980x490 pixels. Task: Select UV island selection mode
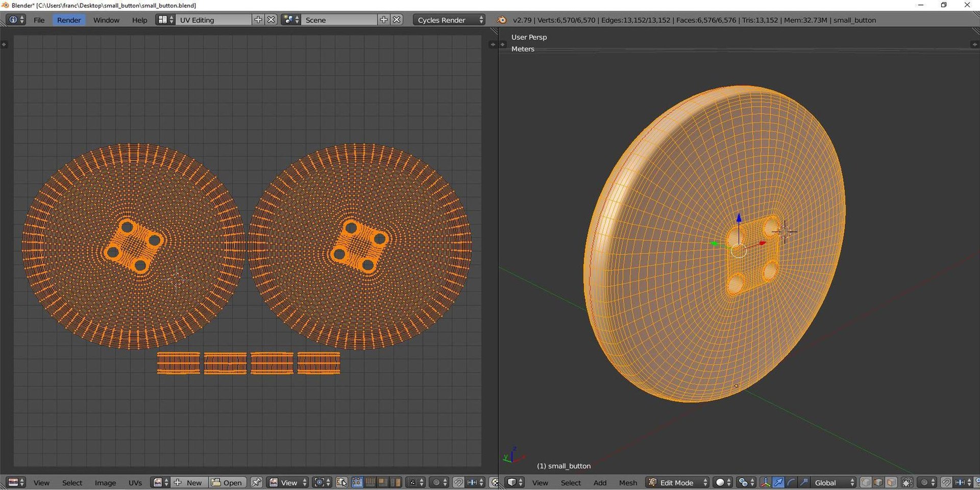(395, 482)
